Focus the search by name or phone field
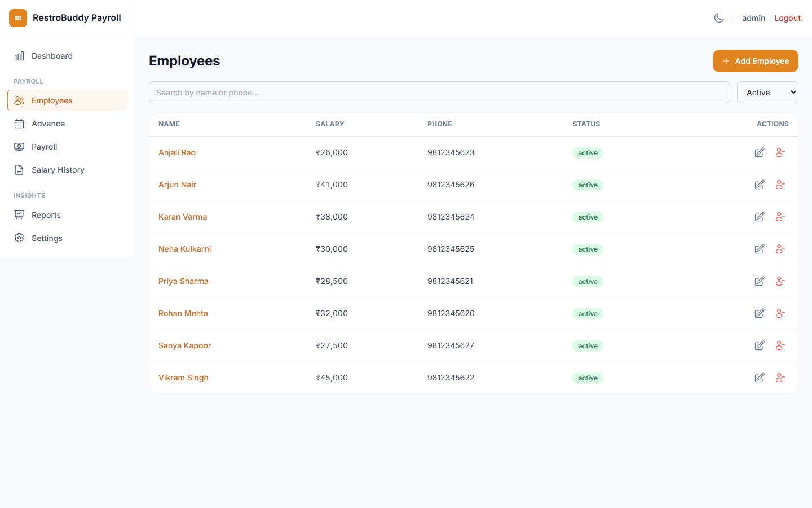The height and width of the screenshot is (508, 812). (439, 93)
